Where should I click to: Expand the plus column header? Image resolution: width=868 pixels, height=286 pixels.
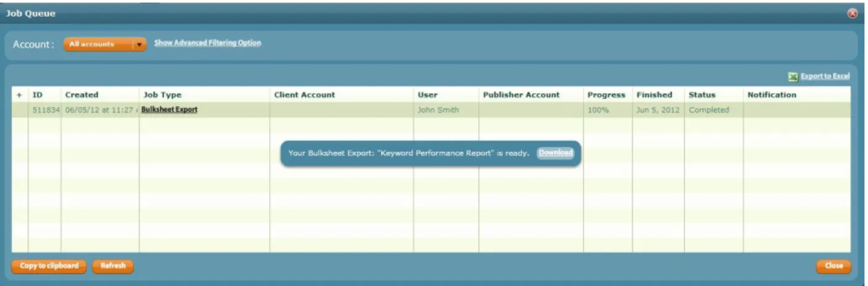pos(20,95)
